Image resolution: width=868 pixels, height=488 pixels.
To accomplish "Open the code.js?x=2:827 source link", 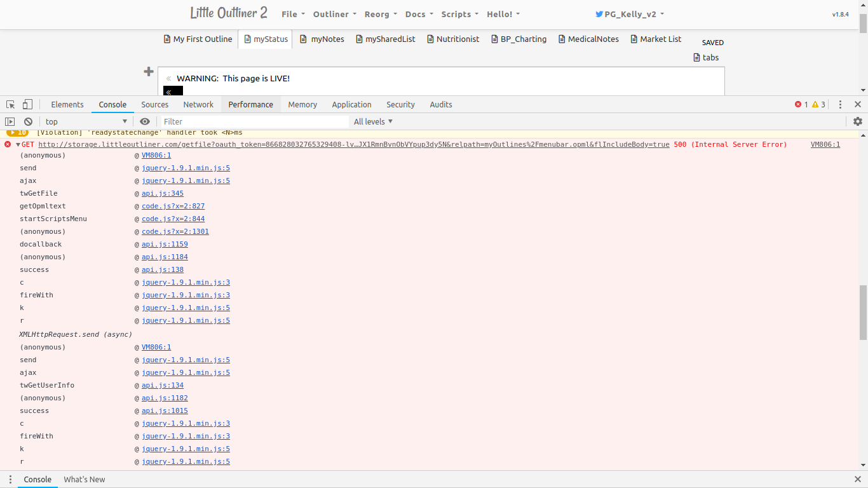I will 173,206.
